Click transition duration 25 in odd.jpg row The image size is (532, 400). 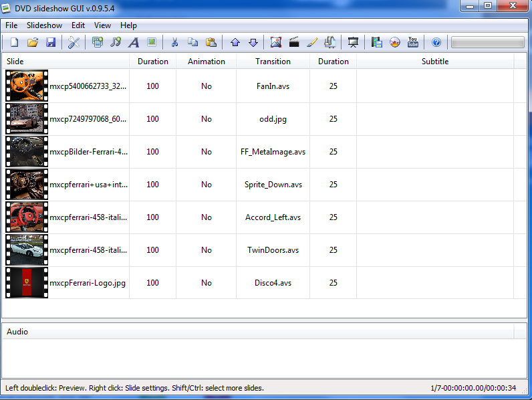point(334,119)
